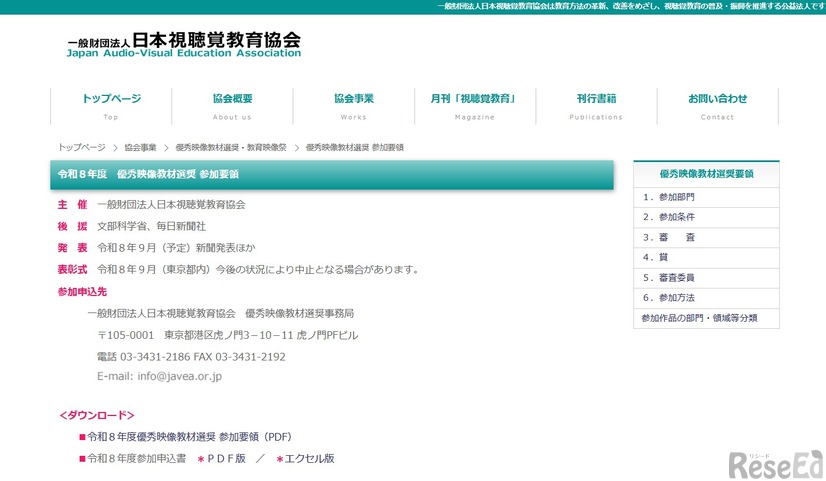Viewport: 826px width, 481px height.
Task: Click the 参加申込先 heading
Action: 82,291
